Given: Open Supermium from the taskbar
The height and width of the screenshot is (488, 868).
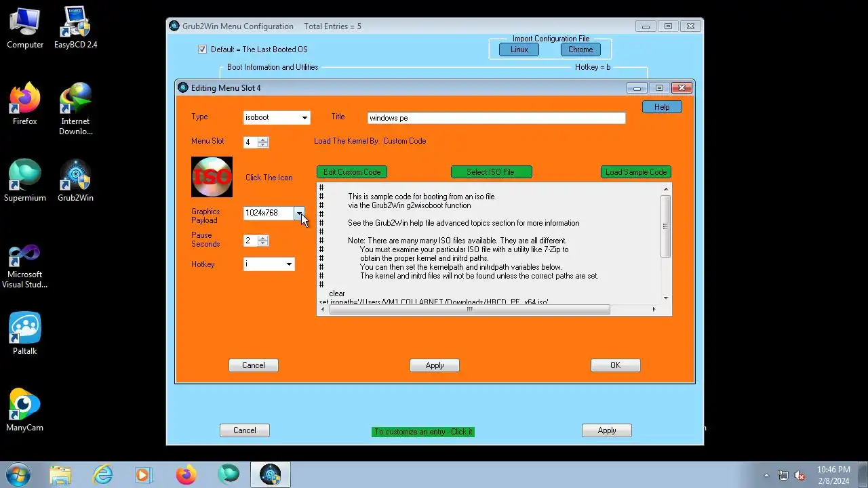Looking at the screenshot, I should coord(229,475).
